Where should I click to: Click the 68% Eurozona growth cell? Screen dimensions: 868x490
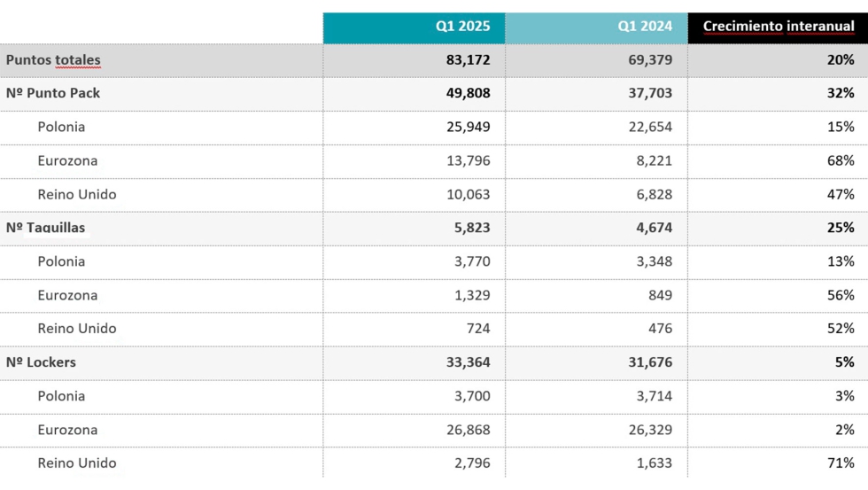[841, 160]
